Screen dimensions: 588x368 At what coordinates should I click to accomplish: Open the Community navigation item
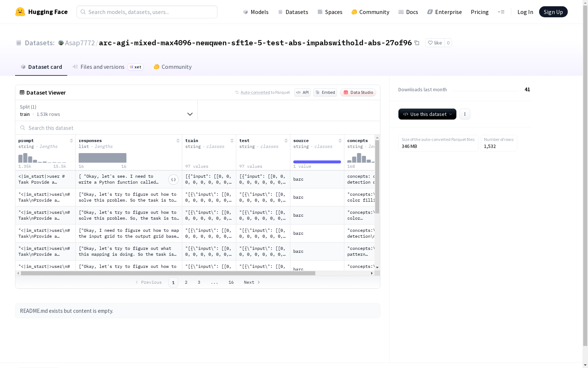(370, 12)
